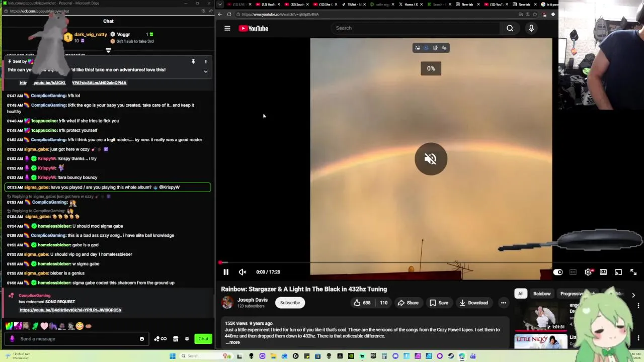Switch to the Home / X browser tab
Image resolution: width=644 pixels, height=362 pixels.
412,4
